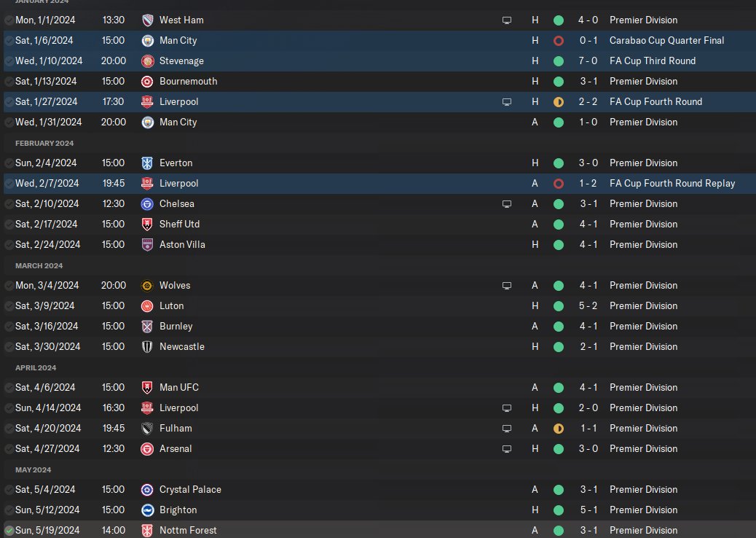
Task: Toggle the checkmark beside the West Ham fixture
Action: [x=9, y=20]
